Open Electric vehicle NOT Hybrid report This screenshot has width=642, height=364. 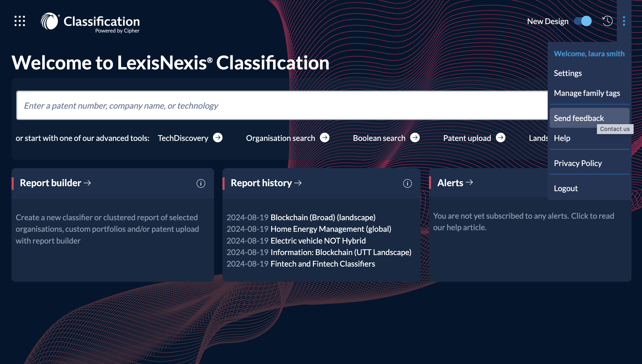[x=318, y=241]
